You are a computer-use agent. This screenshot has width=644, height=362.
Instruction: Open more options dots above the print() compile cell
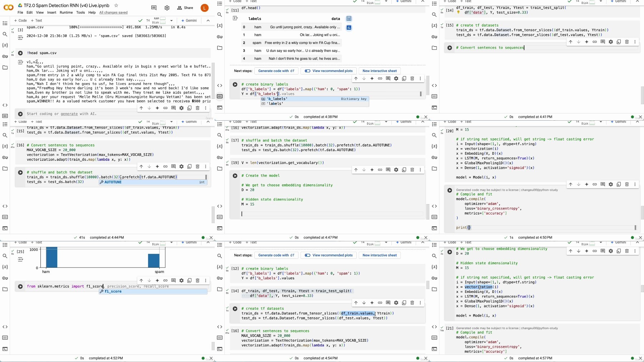635,184
